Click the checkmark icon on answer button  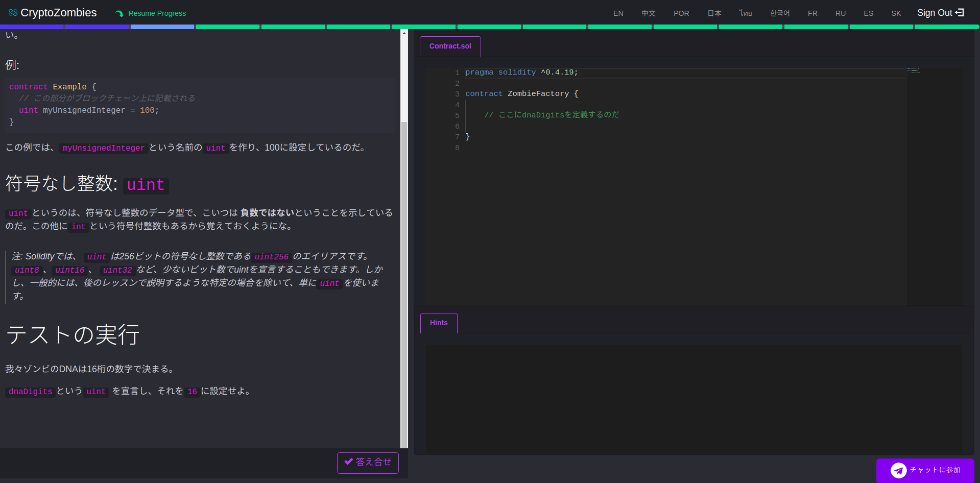coord(349,462)
